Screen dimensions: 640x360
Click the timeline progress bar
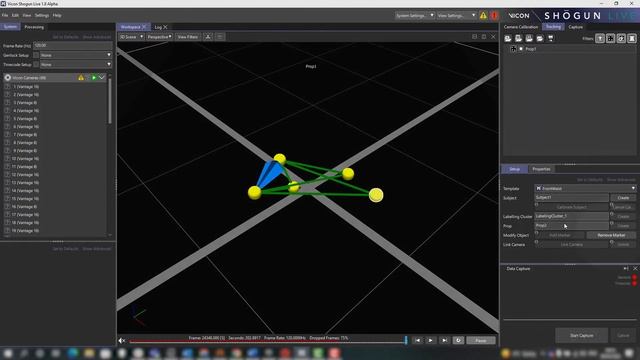(267, 342)
